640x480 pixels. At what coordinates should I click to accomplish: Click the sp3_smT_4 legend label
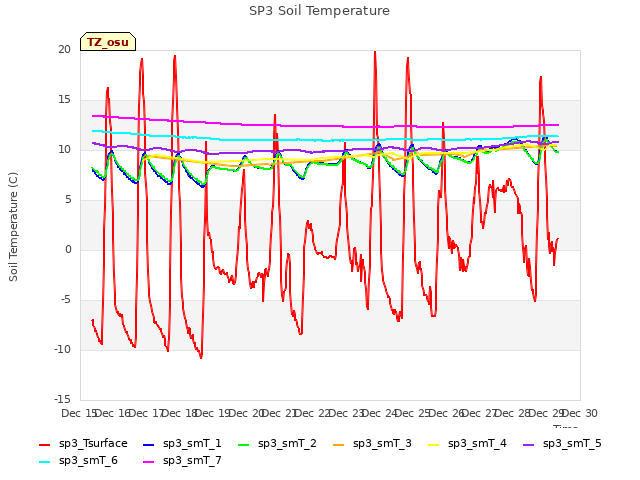[477, 443]
